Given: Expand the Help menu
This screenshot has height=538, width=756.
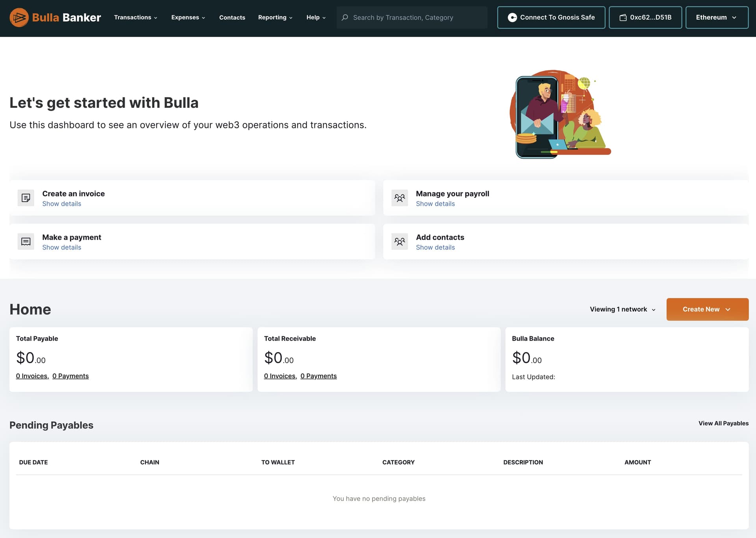Looking at the screenshot, I should (x=315, y=17).
